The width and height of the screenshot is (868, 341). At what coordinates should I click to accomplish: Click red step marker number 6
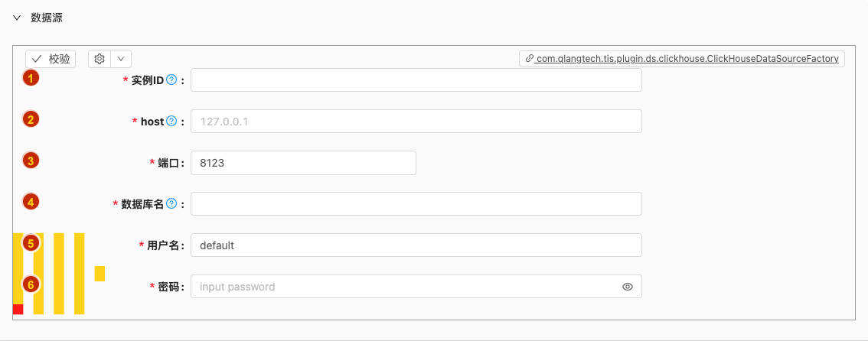click(31, 284)
